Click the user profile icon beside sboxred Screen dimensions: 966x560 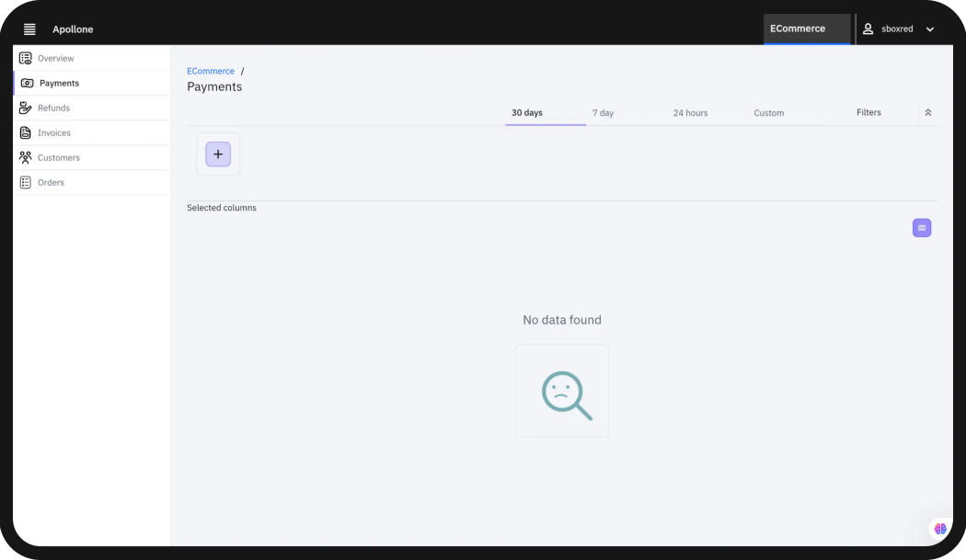(868, 29)
